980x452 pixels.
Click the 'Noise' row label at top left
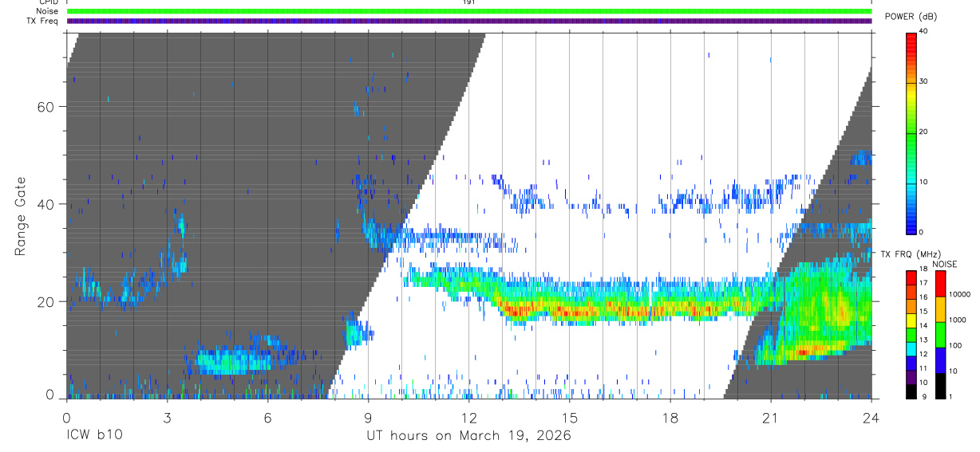pos(48,11)
